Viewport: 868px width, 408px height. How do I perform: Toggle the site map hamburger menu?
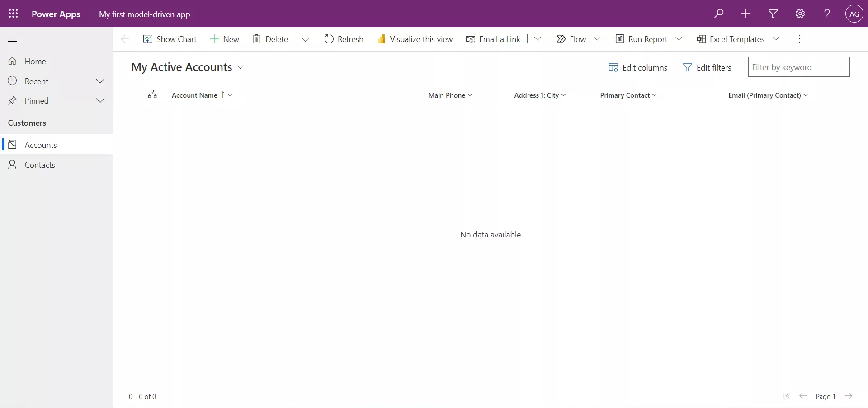[x=13, y=39]
